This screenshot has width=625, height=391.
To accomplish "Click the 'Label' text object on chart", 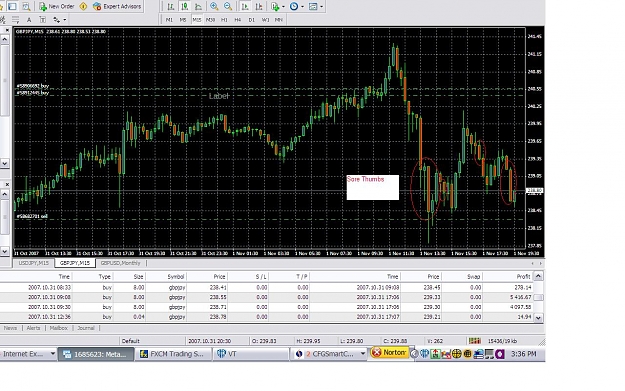I will coord(219,96).
